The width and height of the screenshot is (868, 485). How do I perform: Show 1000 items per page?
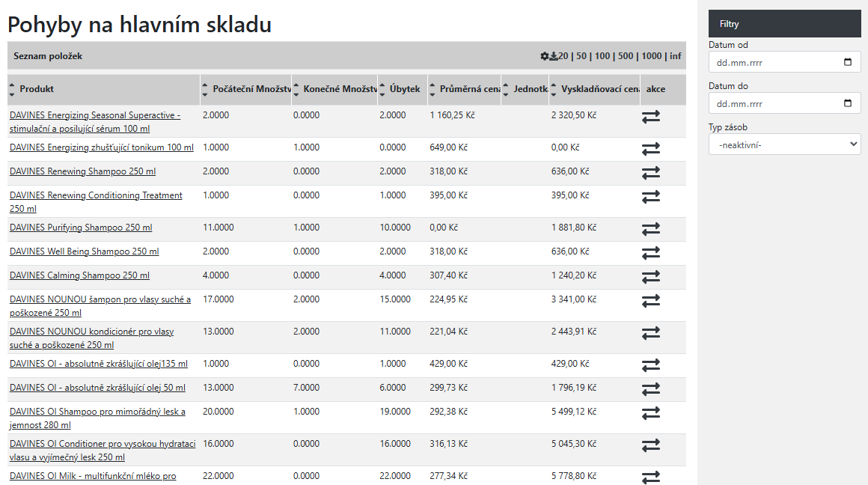tap(651, 56)
